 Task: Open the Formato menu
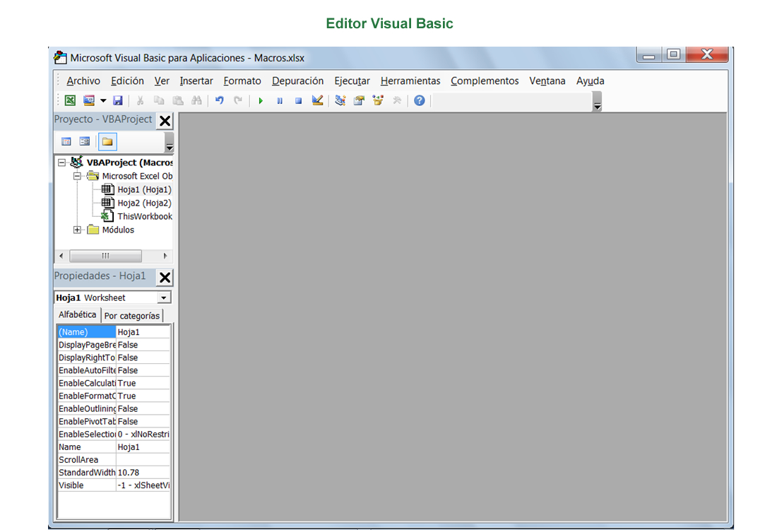coord(242,81)
